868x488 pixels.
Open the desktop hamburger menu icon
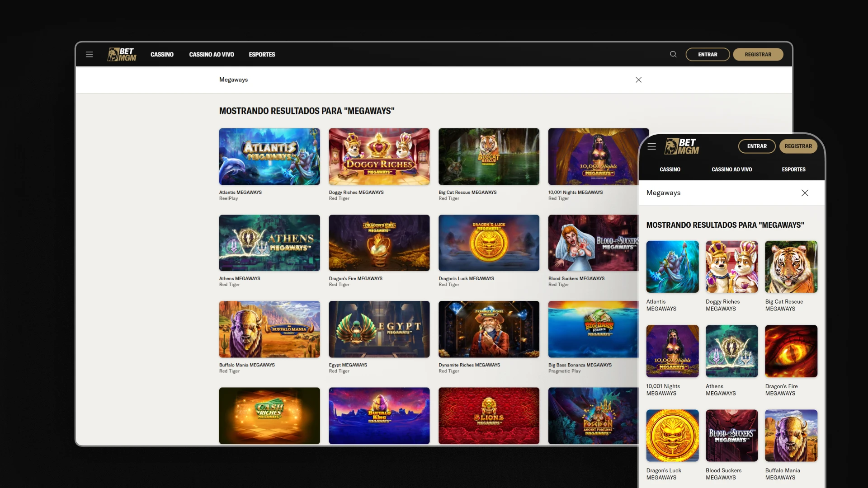[x=89, y=54]
